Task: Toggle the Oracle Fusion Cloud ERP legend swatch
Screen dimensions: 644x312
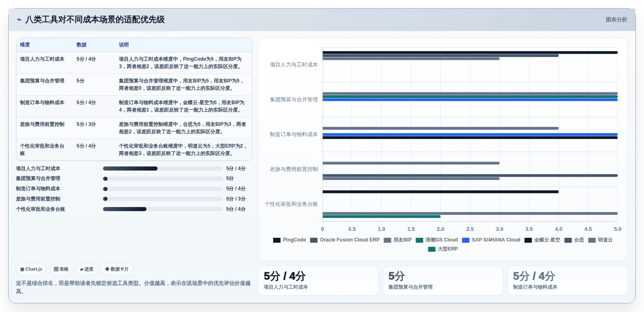Action: click(x=314, y=240)
